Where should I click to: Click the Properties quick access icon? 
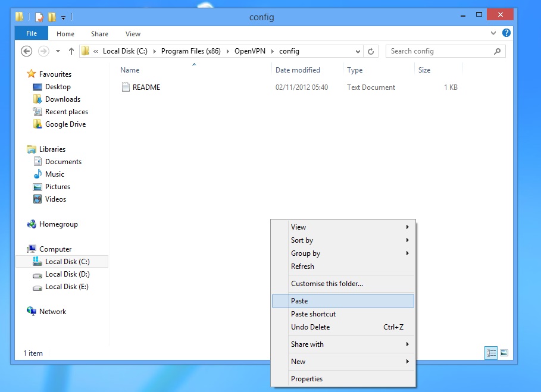39,17
